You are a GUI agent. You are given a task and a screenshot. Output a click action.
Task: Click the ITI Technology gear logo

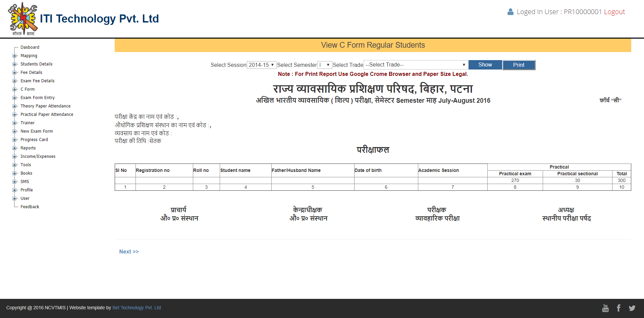[23, 19]
